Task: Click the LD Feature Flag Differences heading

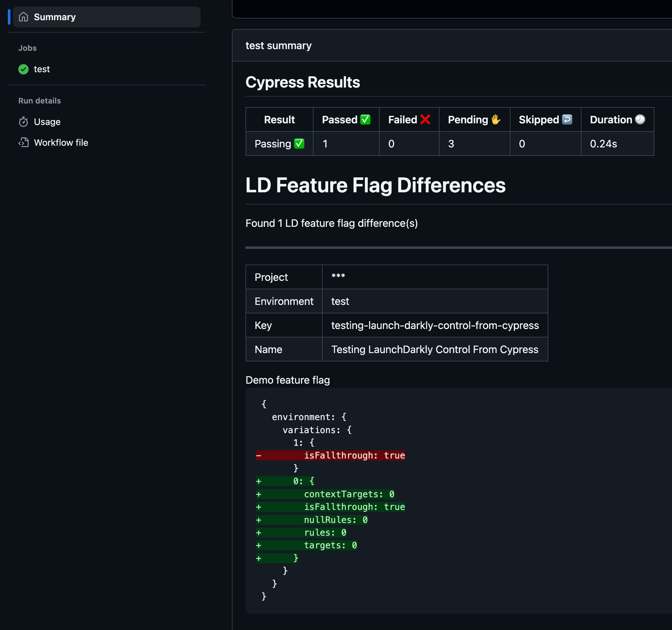Action: tap(375, 185)
